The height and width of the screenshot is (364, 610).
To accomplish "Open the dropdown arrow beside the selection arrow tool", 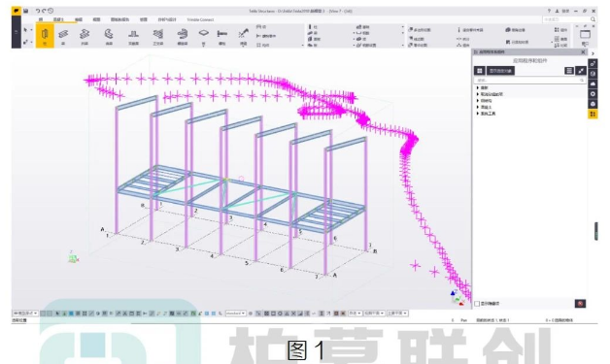I will tap(31, 29).
